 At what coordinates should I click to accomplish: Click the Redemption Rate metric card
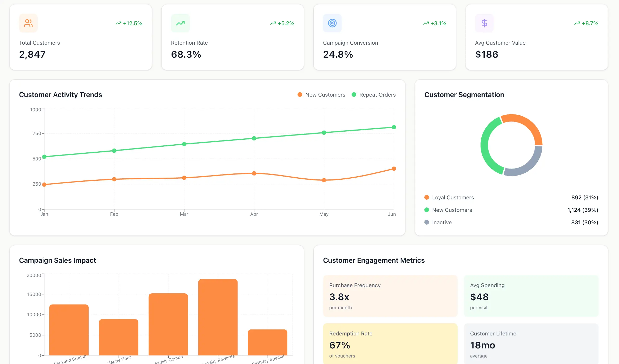tap(390, 344)
